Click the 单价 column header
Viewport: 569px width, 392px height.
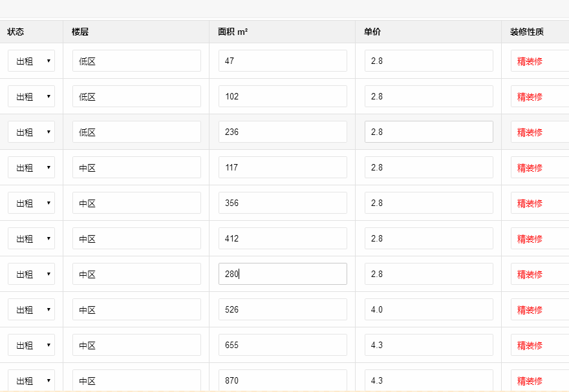pos(372,32)
